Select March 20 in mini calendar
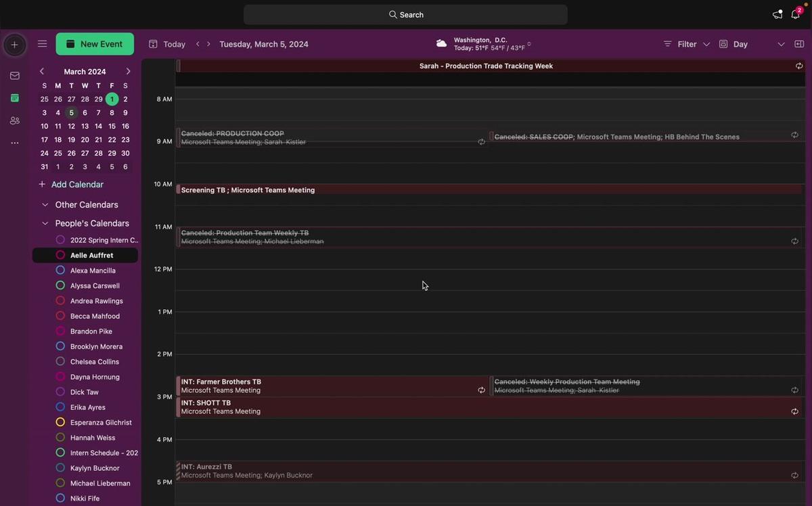 85,140
